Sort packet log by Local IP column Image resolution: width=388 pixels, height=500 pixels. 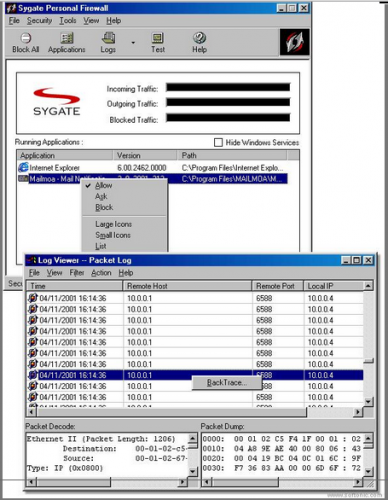333,286
